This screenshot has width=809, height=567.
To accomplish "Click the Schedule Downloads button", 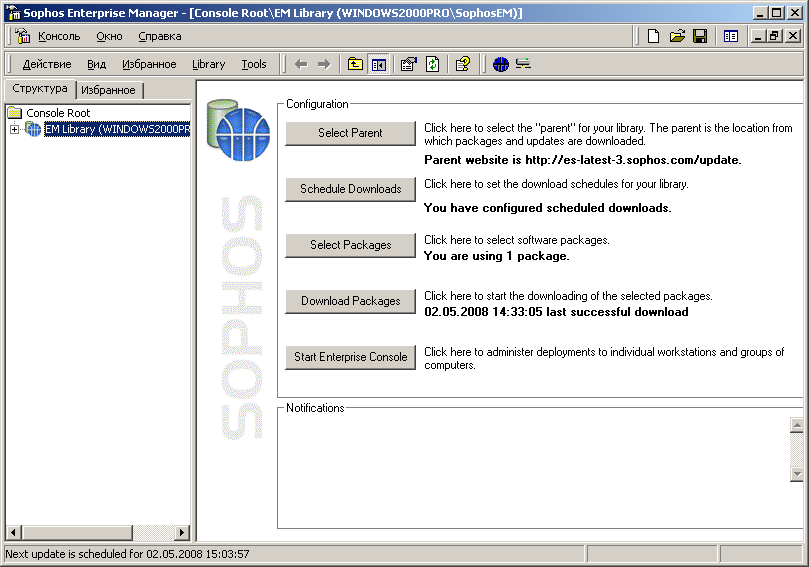I will 350,189.
